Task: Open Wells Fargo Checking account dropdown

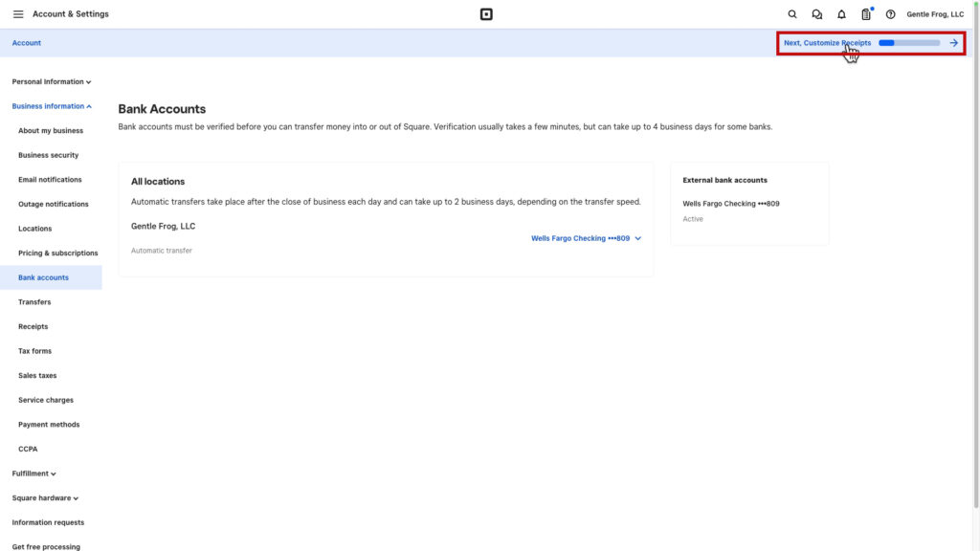Action: 586,238
